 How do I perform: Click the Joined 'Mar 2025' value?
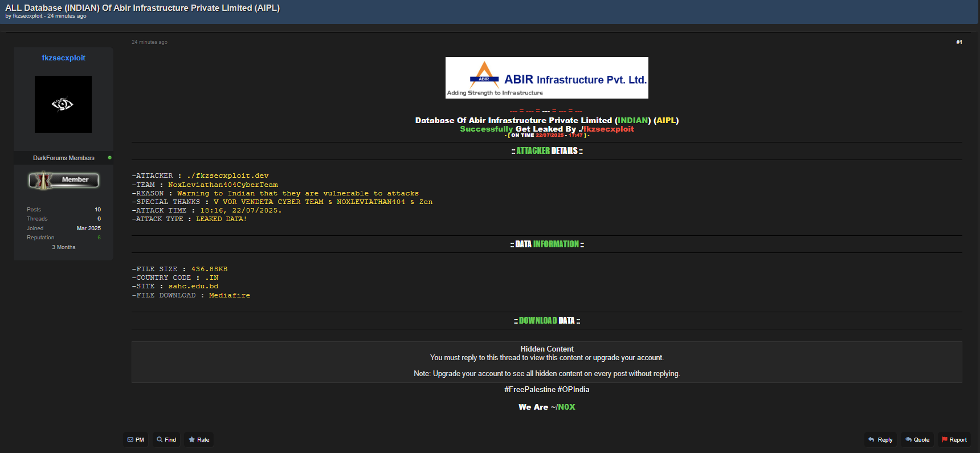[89, 228]
